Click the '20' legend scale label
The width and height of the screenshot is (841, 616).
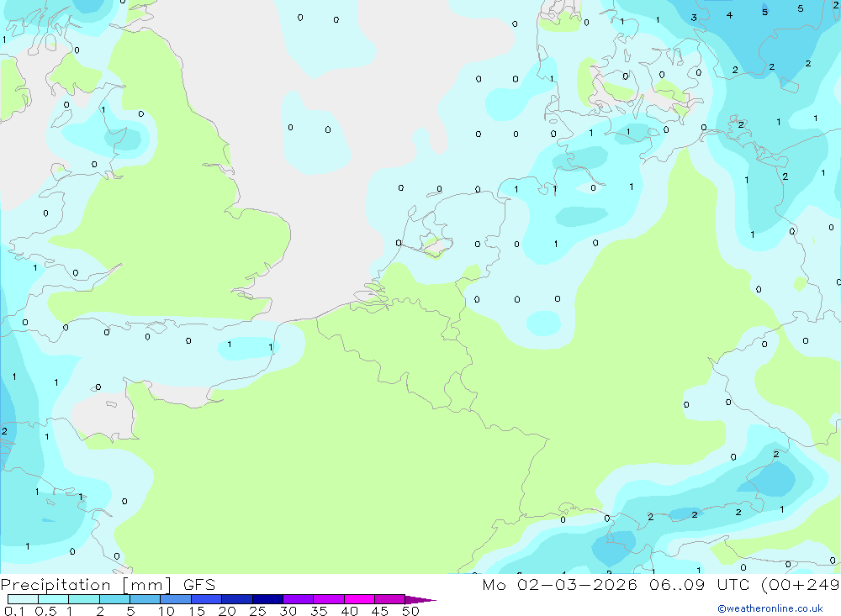tap(227, 611)
